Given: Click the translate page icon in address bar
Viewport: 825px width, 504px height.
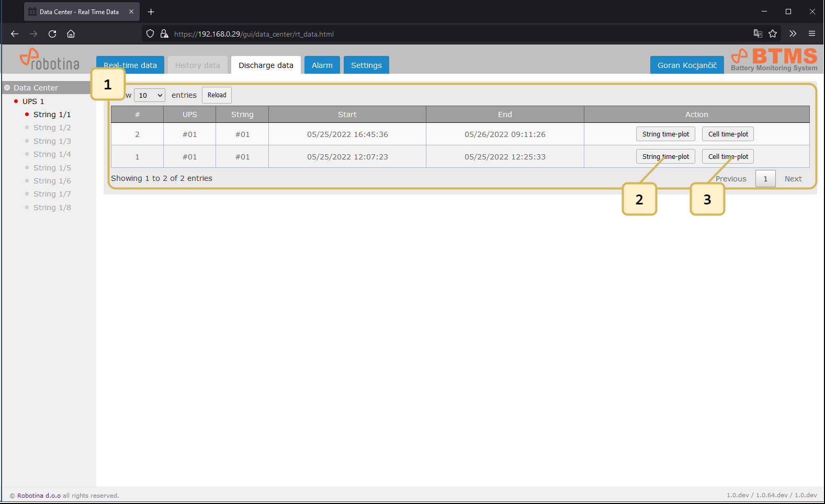Looking at the screenshot, I should (758, 34).
